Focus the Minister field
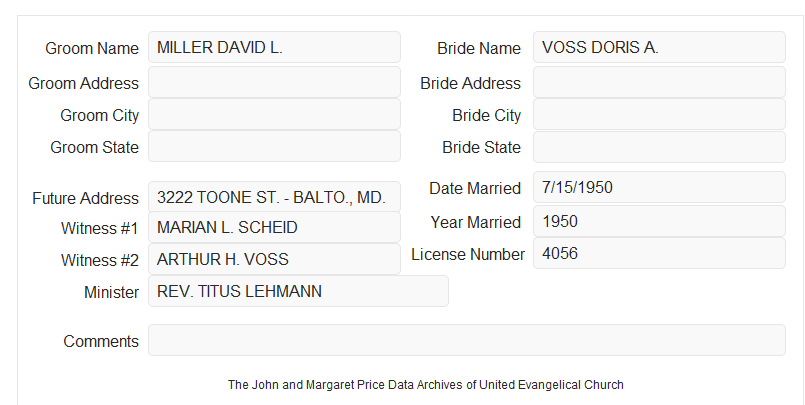The height and width of the screenshot is (405, 805). tap(298, 291)
